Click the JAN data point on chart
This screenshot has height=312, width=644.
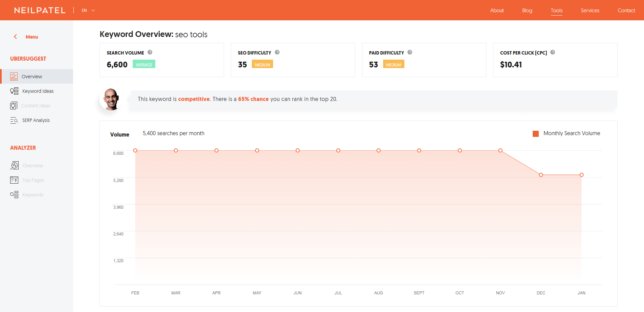[x=582, y=175]
